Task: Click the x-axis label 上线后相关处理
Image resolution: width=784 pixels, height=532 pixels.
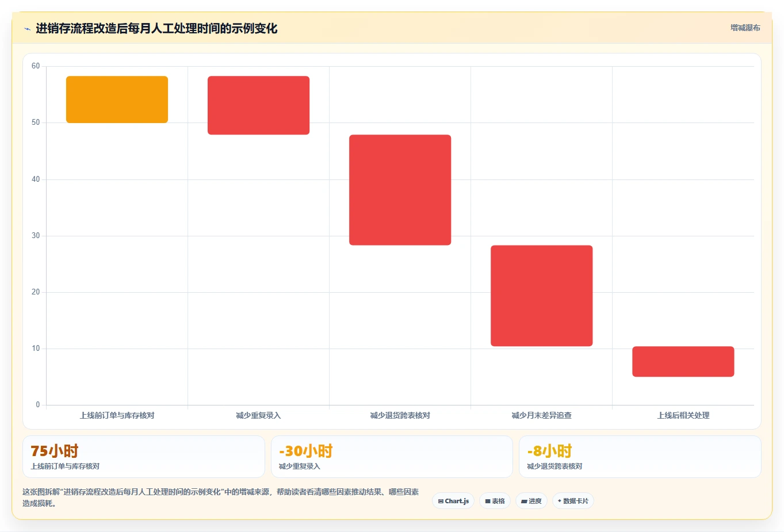Action: (x=683, y=415)
